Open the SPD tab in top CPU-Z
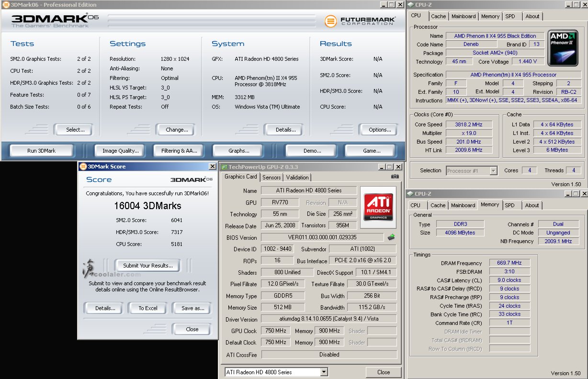 click(510, 16)
